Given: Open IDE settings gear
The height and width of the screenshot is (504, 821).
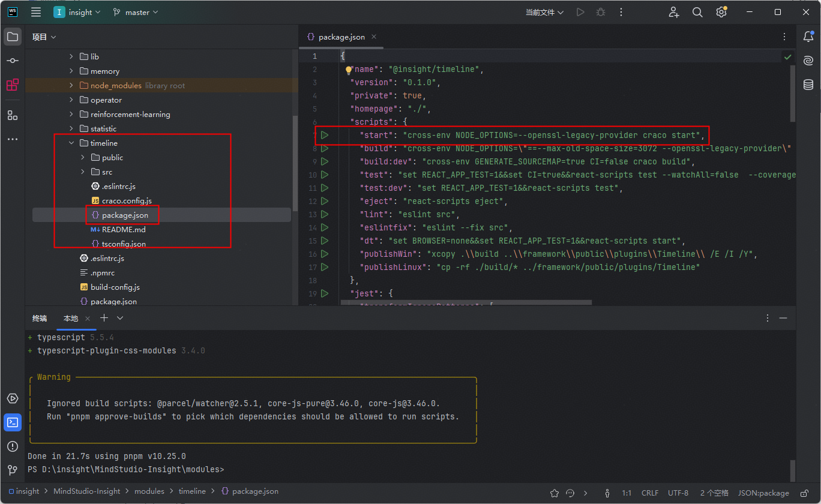Looking at the screenshot, I should coord(721,12).
